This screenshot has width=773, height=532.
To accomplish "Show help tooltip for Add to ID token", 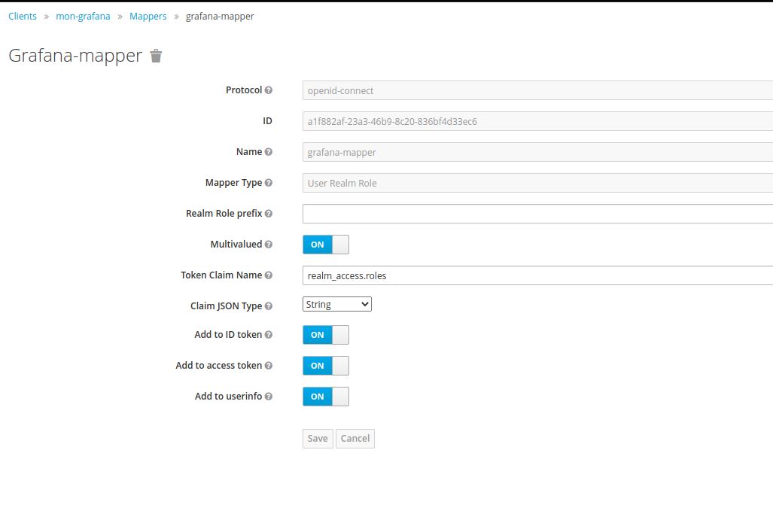I will pyautogui.click(x=268, y=335).
